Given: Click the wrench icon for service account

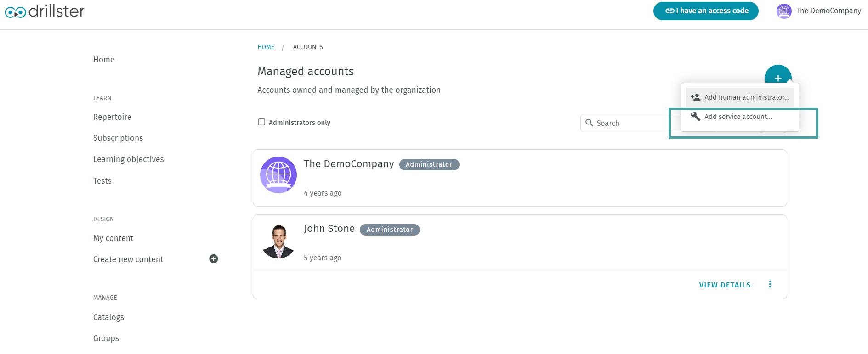Looking at the screenshot, I should tap(696, 117).
